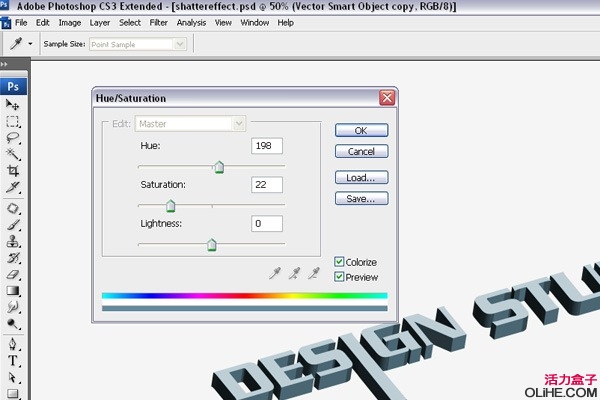Viewport: 600px width, 400px height.
Task: Select the Clone Stamp tool
Action: [13, 241]
